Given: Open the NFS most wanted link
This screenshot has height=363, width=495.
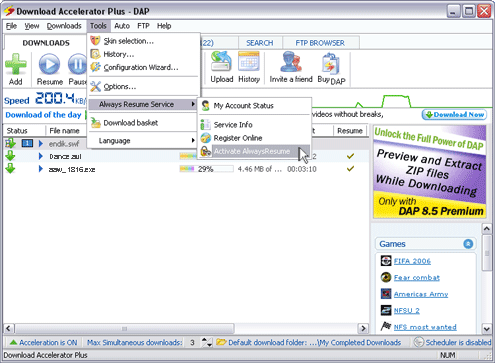Looking at the screenshot, I should click(425, 327).
